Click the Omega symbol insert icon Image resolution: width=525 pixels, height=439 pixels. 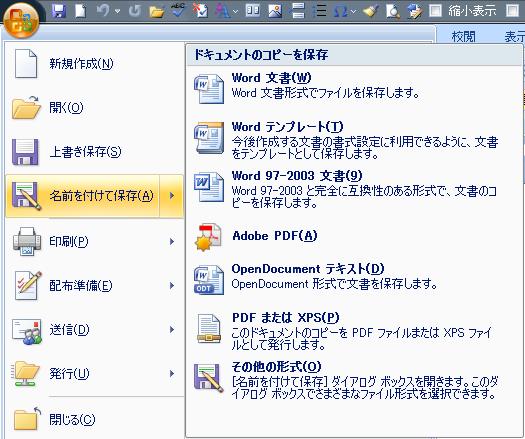coord(341,11)
